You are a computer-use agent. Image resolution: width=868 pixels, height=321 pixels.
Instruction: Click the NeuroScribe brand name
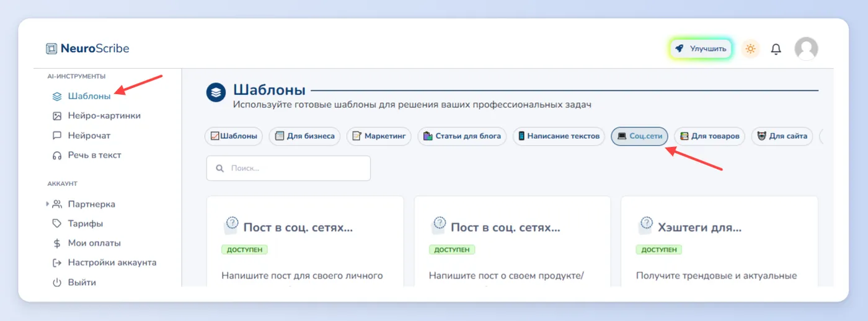coord(95,48)
